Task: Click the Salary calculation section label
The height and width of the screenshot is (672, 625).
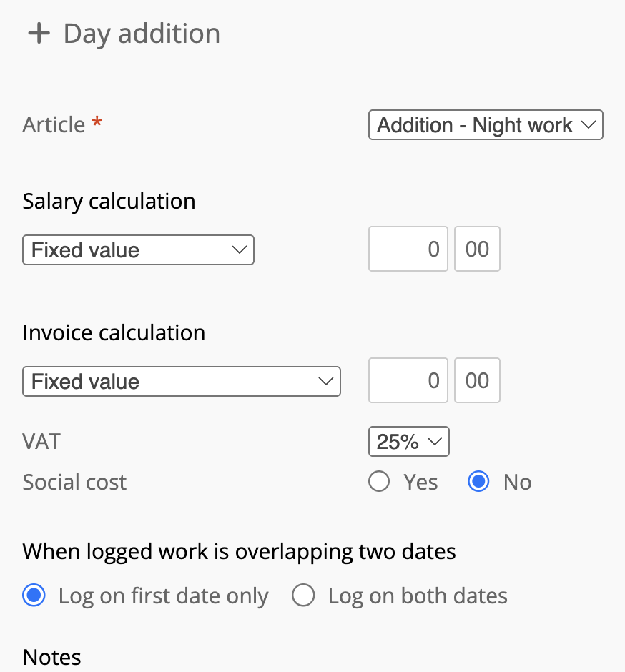Action: pyautogui.click(x=109, y=201)
